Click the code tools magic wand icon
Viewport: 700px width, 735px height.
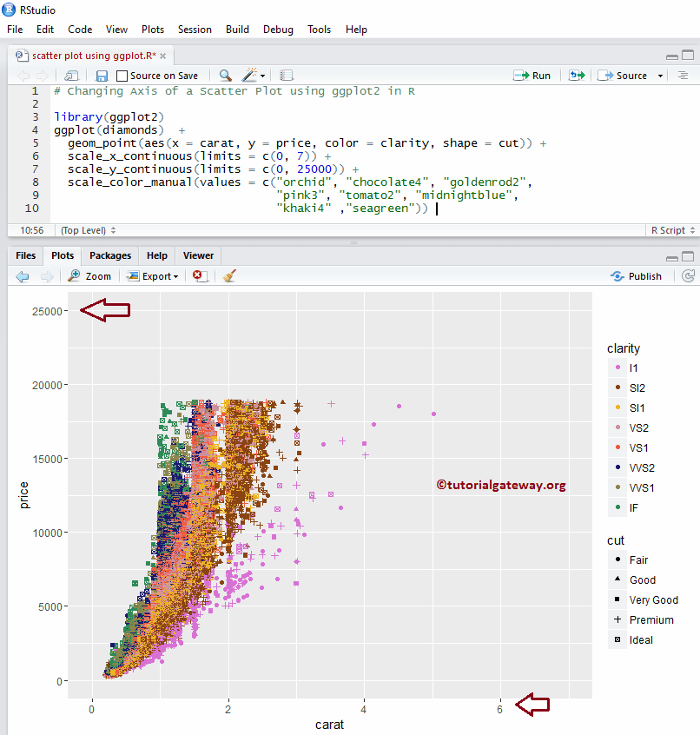pyautogui.click(x=250, y=75)
